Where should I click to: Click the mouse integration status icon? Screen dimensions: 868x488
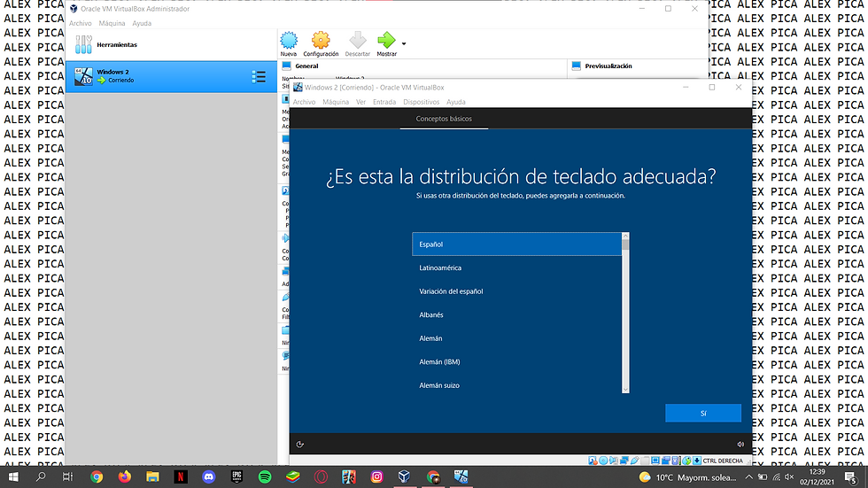pyautogui.click(x=686, y=461)
